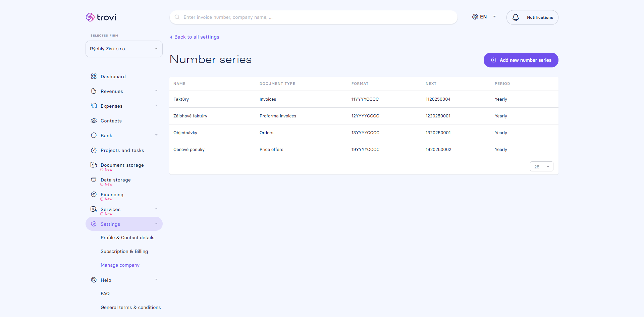644x317 pixels.
Task: Go back to all settings
Action: (195, 37)
